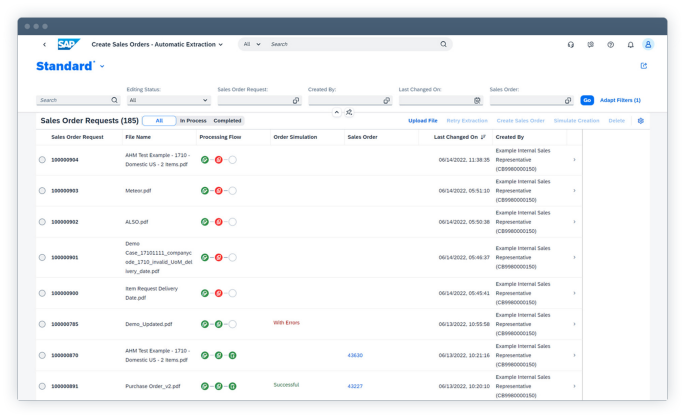The height and width of the screenshot is (418, 685).
Task: Open value help for Created By field
Action: tap(387, 100)
